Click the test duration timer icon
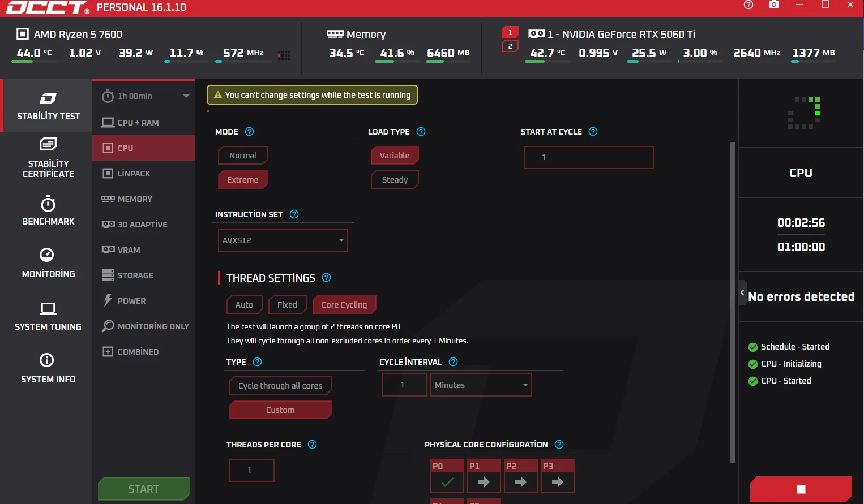This screenshot has height=504, width=864. tap(108, 96)
